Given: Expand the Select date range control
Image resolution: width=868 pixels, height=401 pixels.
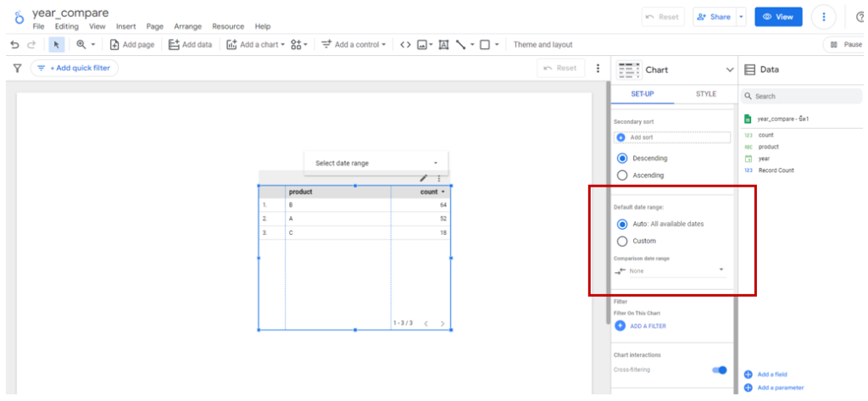Looking at the screenshot, I should [x=376, y=163].
